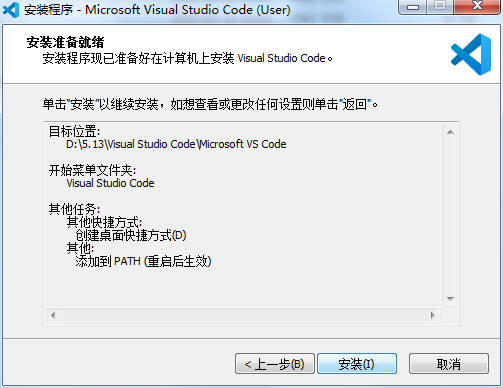Screen dimensions: 503x388
Task: Click the 安装准备就绪 heading
Action: point(65,42)
